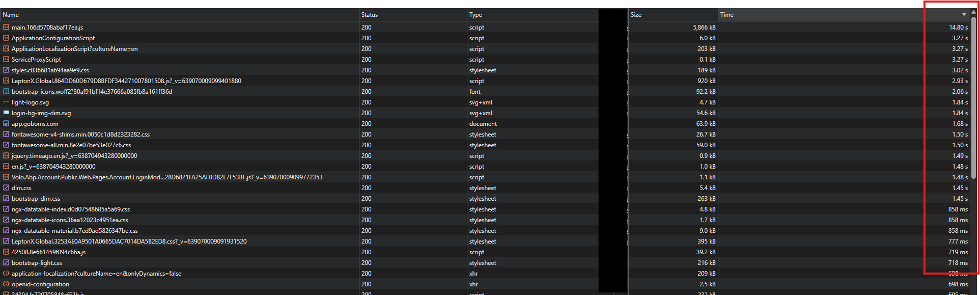Click stylesheet icon beside fontawesome-all.min css

pos(6,145)
